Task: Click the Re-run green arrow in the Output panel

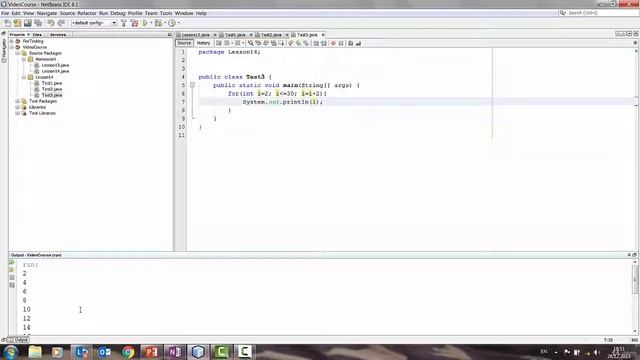Action: (12, 262)
